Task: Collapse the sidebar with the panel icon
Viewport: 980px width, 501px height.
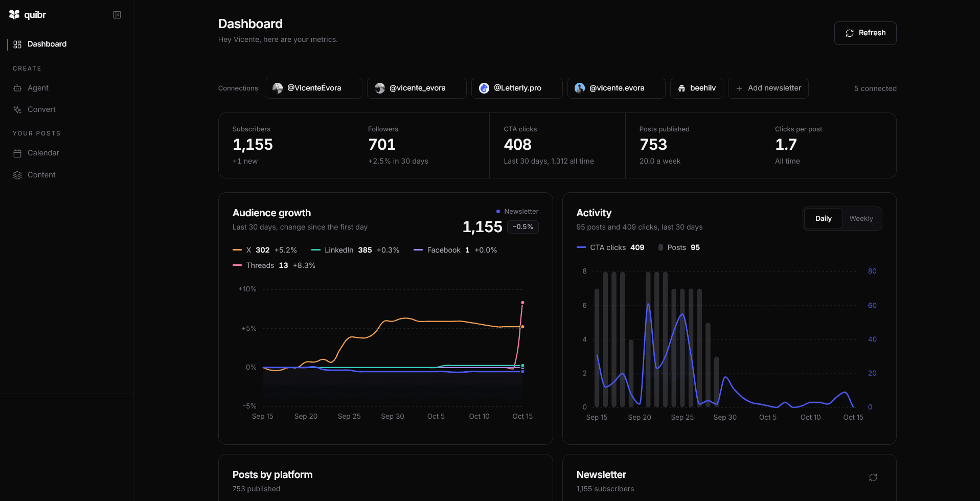Action: [x=117, y=15]
